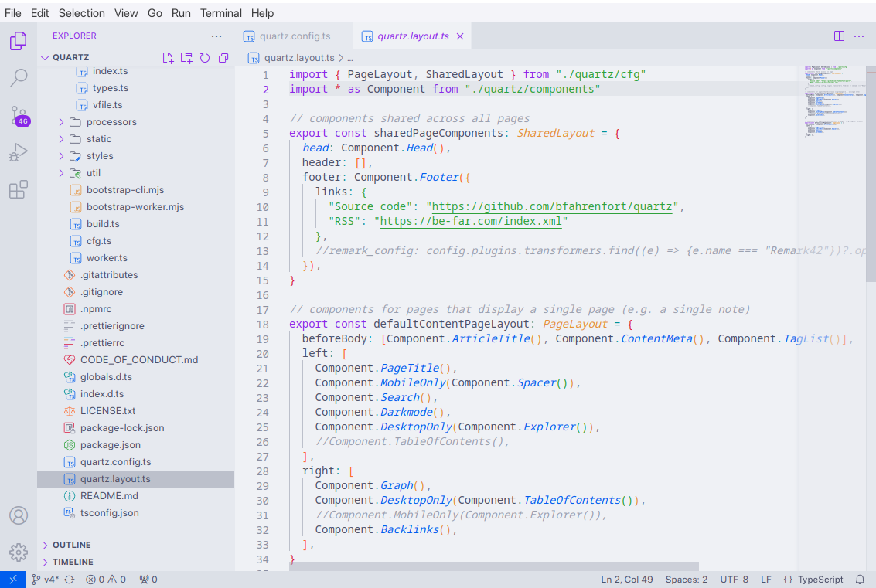Expand the processors folder
This screenshot has width=876, height=588.
[111, 122]
